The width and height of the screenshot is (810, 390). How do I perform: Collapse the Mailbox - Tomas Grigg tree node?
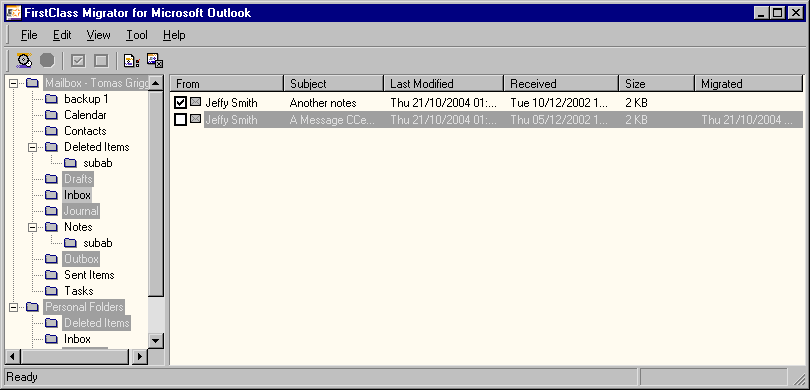coord(13,83)
